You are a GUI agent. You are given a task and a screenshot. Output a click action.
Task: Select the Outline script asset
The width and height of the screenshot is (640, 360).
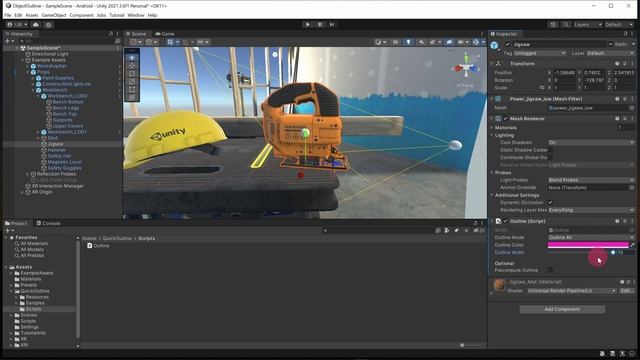click(98, 246)
